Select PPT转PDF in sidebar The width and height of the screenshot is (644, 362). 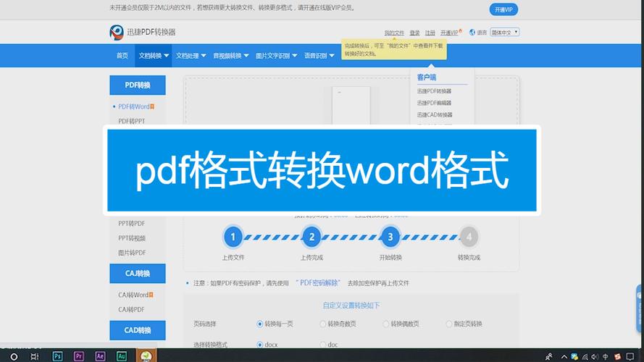click(131, 224)
